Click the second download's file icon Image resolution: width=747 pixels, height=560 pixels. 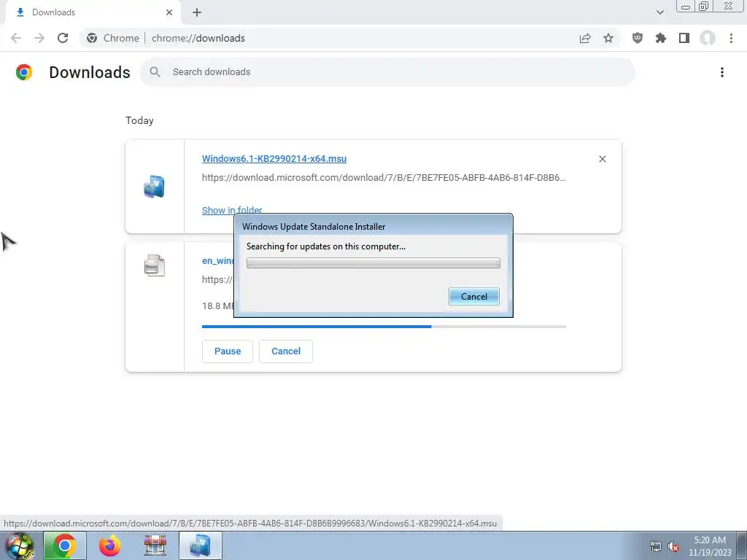pyautogui.click(x=155, y=265)
